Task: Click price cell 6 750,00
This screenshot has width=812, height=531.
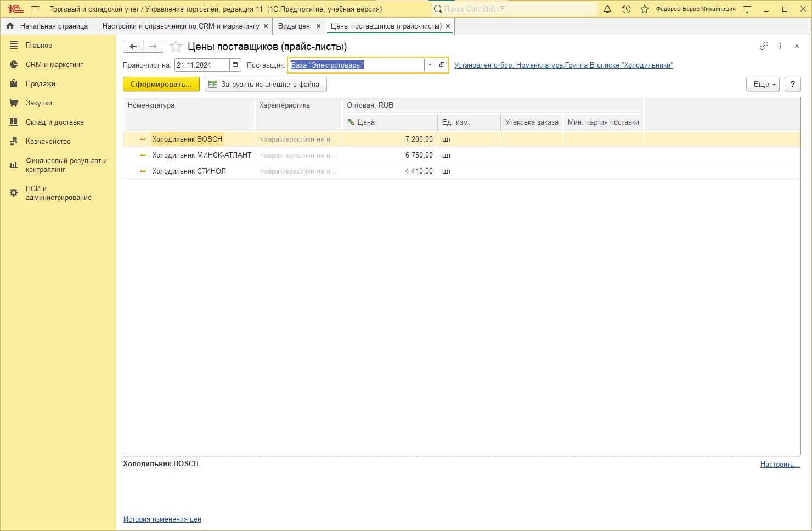Action: (390, 155)
